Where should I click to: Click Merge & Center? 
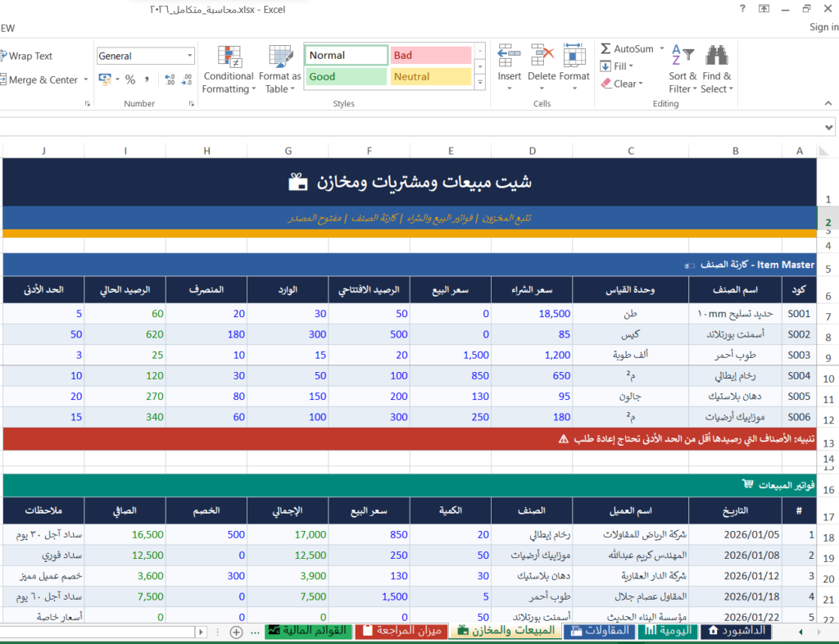pos(39,79)
